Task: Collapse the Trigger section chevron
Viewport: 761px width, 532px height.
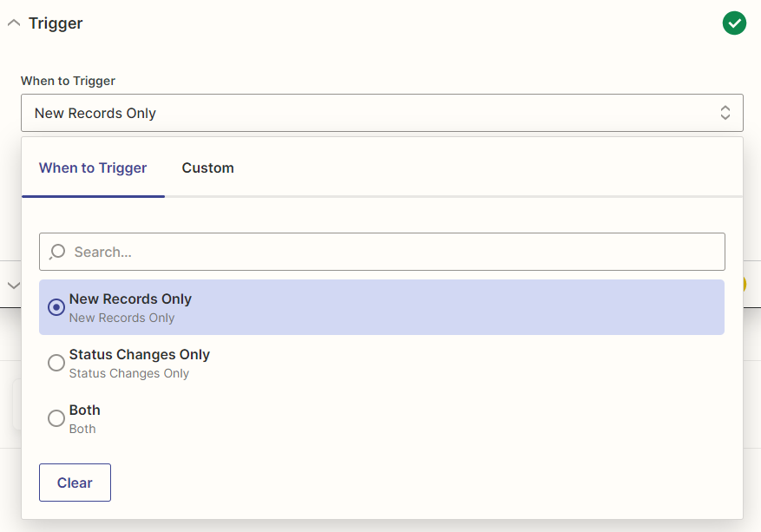Action: point(13,23)
